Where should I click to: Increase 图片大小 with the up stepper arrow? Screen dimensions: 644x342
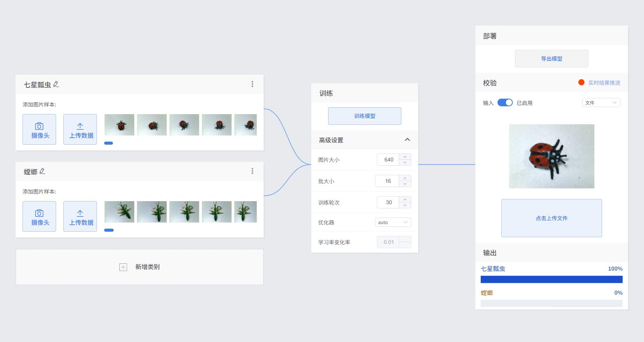coord(405,156)
